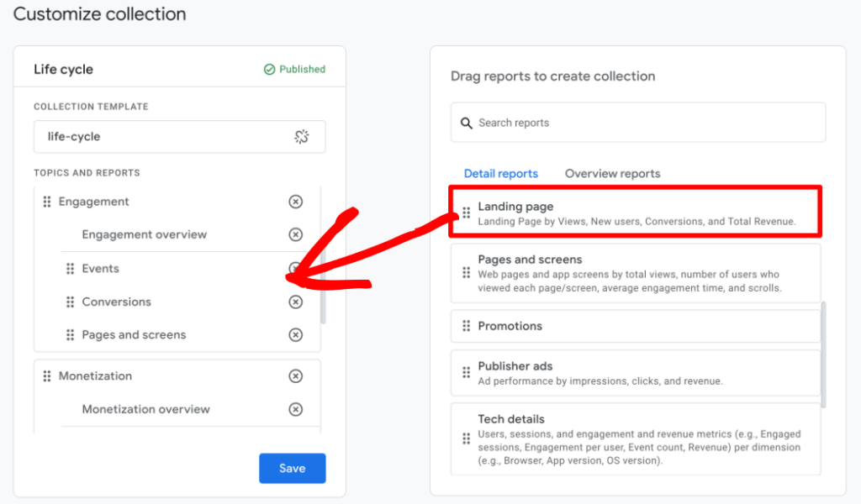
Task: Click inside the Search reports field
Action: tap(589, 123)
